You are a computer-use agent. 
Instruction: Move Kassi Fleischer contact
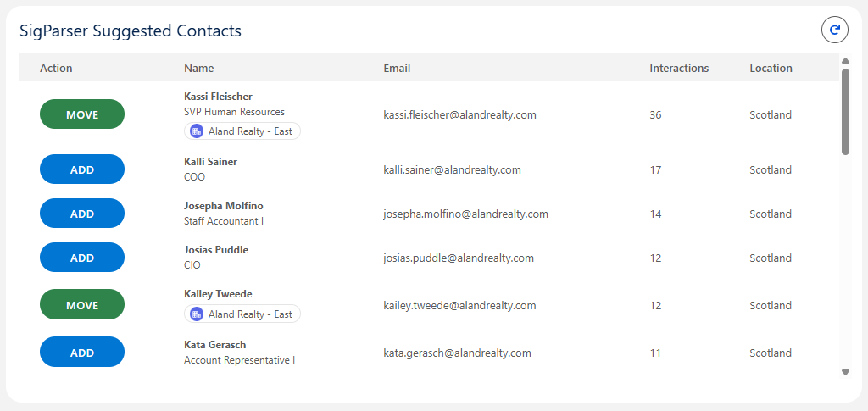[x=82, y=114]
